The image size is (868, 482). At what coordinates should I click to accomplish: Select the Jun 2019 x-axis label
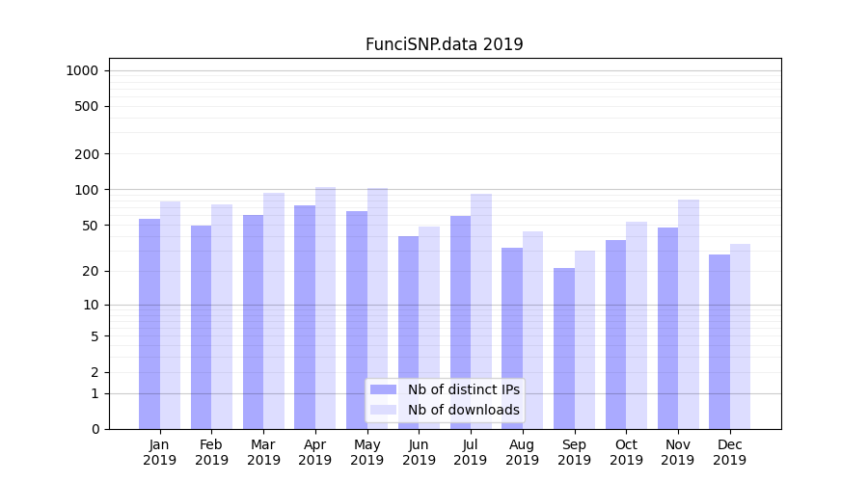pyautogui.click(x=419, y=452)
